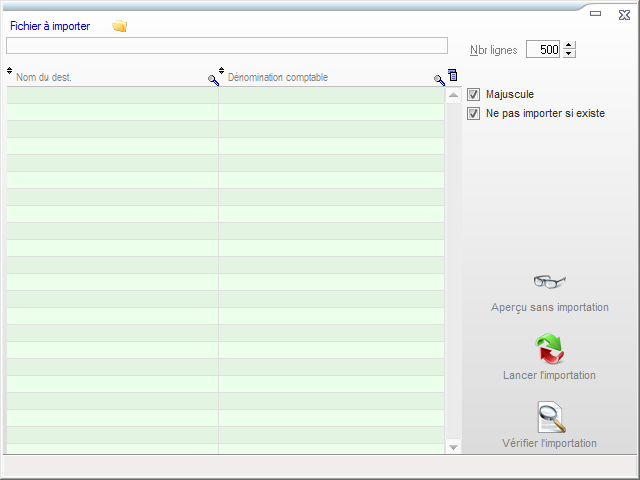
Task: Uncheck the Majuscule checkbox
Action: point(474,94)
